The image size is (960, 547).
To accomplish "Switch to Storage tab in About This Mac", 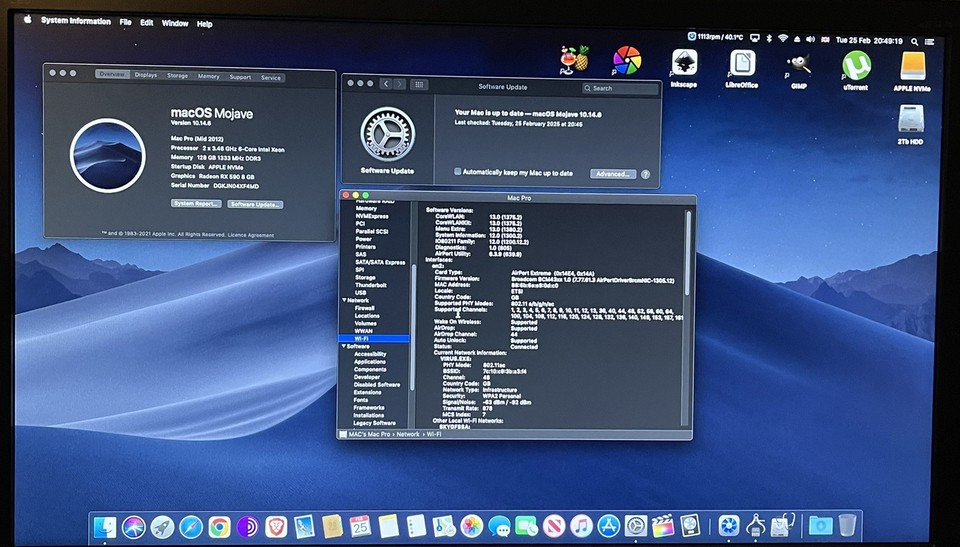I will point(178,76).
